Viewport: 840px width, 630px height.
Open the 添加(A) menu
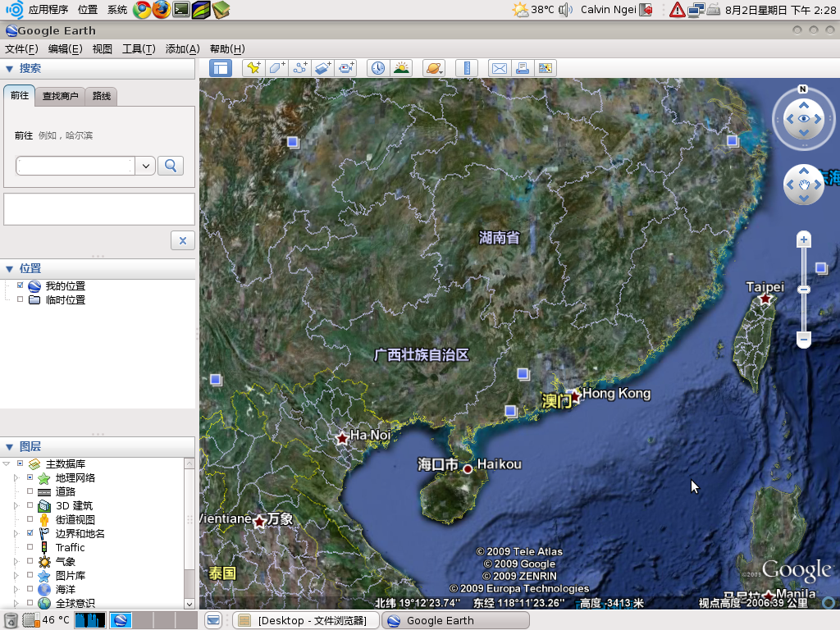tap(183, 49)
